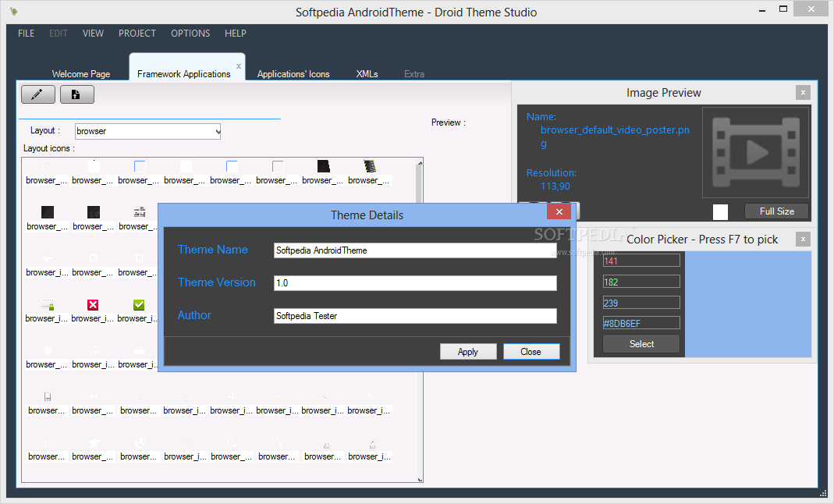The height and width of the screenshot is (504, 834).
Task: Click the white background swatch in Image Preview
Action: point(720,211)
